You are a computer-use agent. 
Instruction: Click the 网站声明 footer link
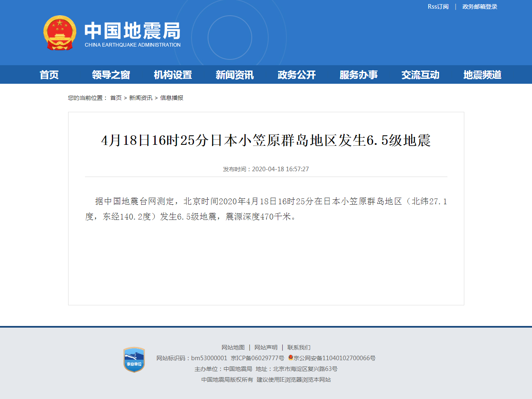tap(266, 347)
